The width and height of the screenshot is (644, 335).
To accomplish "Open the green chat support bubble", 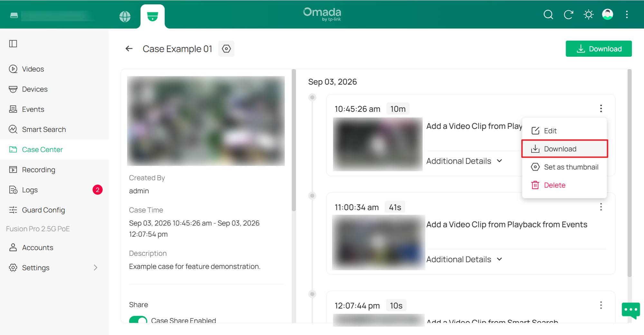I will [x=631, y=310].
